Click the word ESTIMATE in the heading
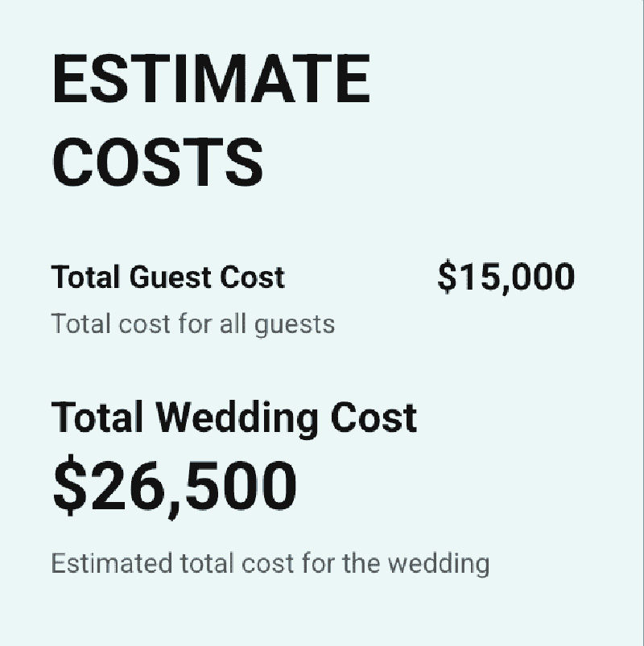644x646 pixels. 211,80
